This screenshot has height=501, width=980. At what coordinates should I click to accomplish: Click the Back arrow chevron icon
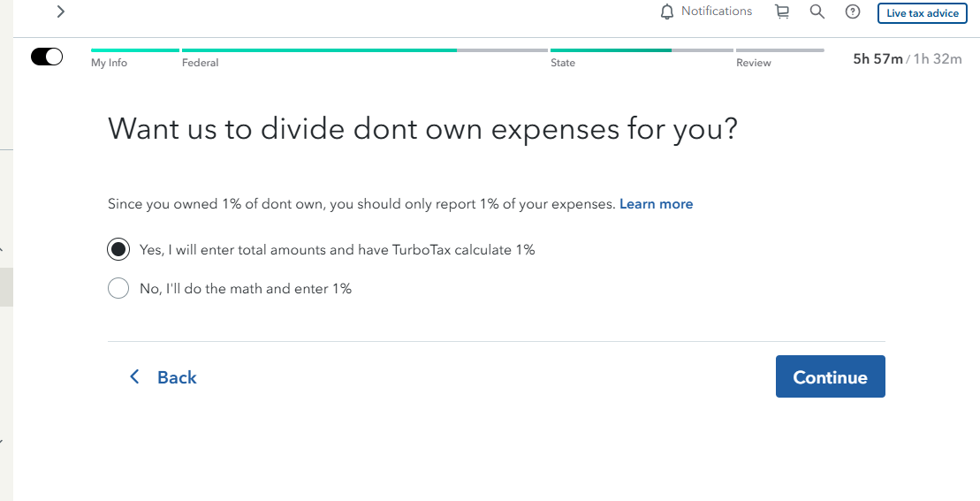tap(133, 376)
